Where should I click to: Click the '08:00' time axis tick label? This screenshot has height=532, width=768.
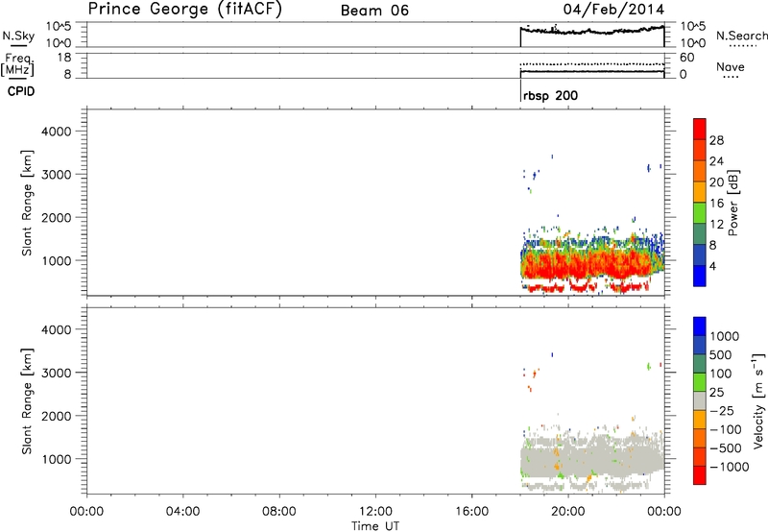(279, 512)
